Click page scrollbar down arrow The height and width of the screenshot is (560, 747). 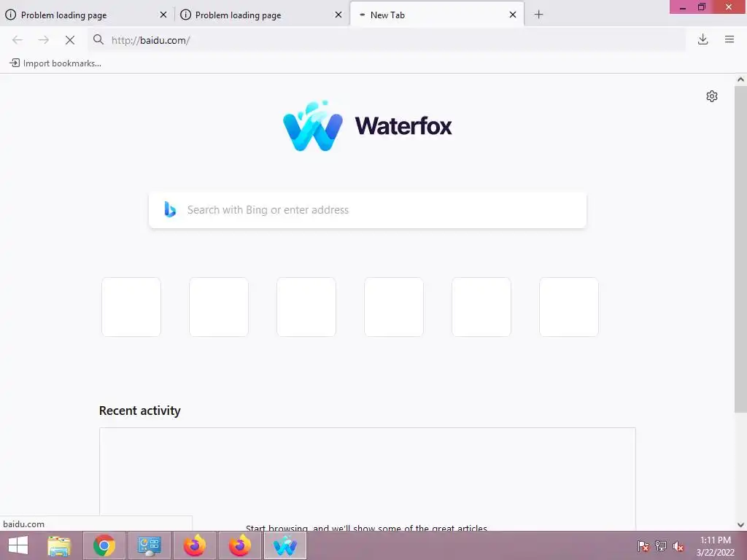tap(740, 525)
